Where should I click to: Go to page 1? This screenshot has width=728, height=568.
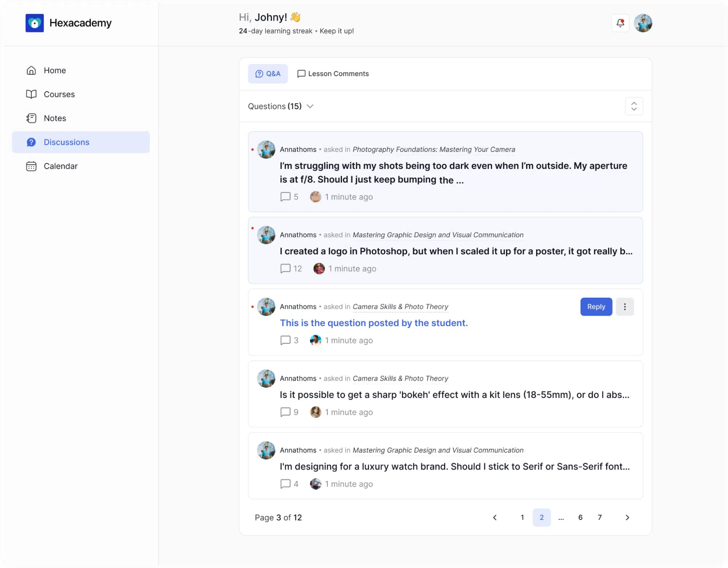pos(522,518)
